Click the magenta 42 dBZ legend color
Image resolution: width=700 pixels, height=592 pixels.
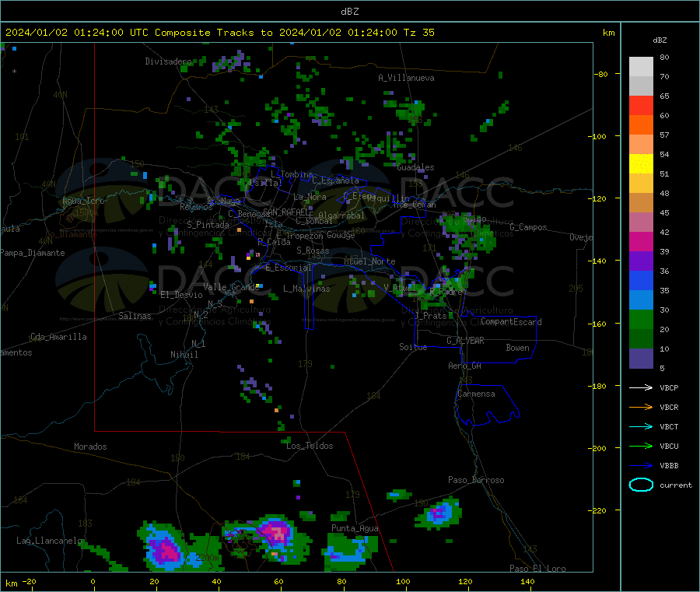tap(641, 241)
